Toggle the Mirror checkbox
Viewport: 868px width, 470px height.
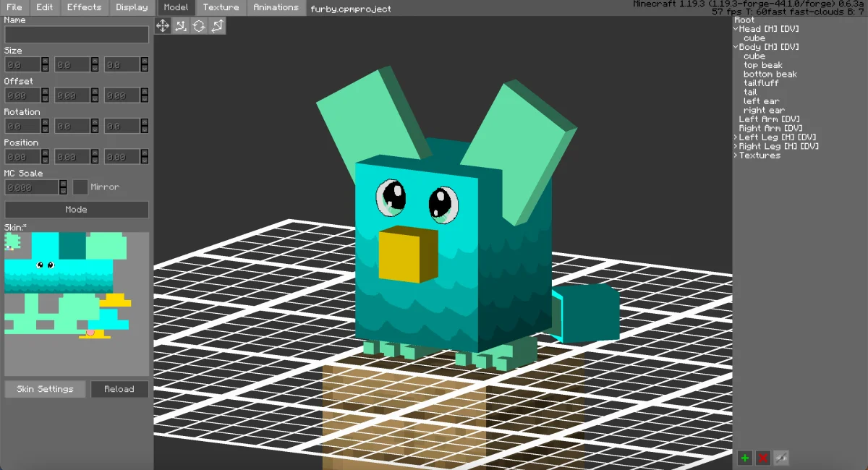point(80,187)
